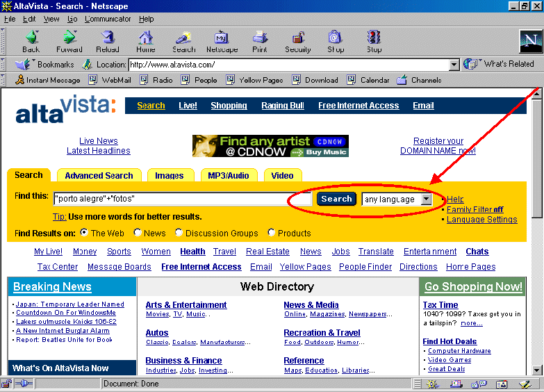544x392 pixels.
Task: Click the Find this search input
Action: (x=183, y=199)
